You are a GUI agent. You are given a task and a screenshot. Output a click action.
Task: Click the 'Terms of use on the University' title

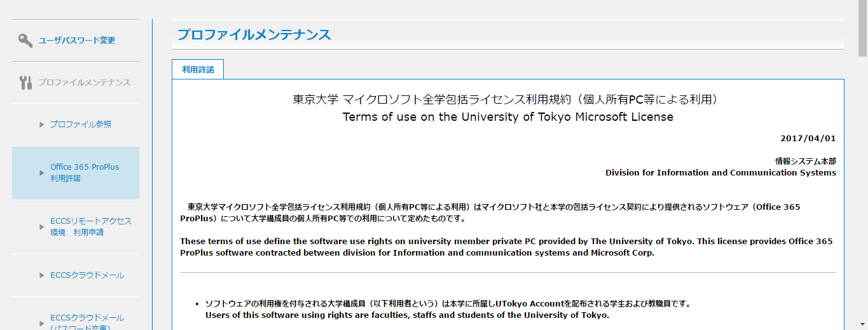(x=508, y=117)
